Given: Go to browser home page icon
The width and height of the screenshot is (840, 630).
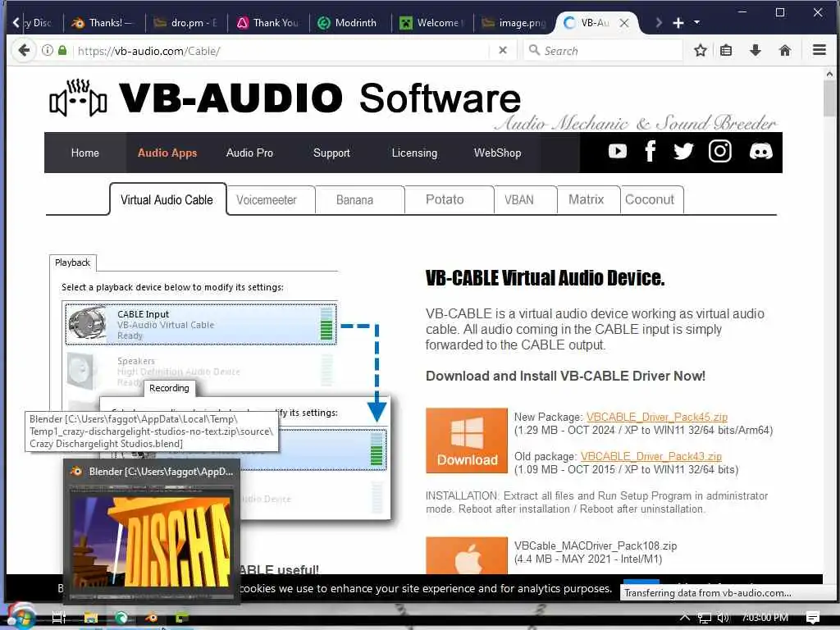Looking at the screenshot, I should [x=785, y=50].
